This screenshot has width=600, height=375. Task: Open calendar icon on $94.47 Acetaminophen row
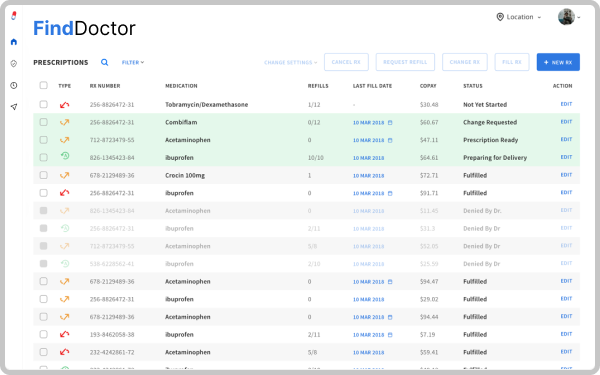pyautogui.click(x=390, y=282)
